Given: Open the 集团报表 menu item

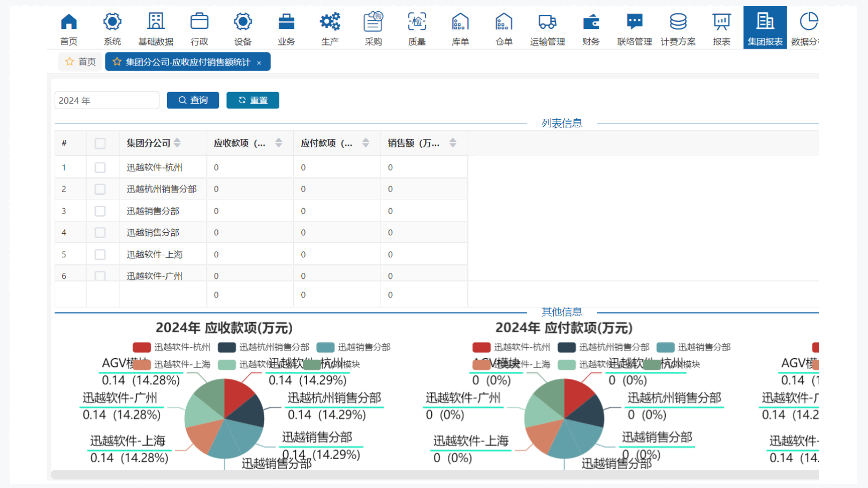Looking at the screenshot, I should 765,28.
